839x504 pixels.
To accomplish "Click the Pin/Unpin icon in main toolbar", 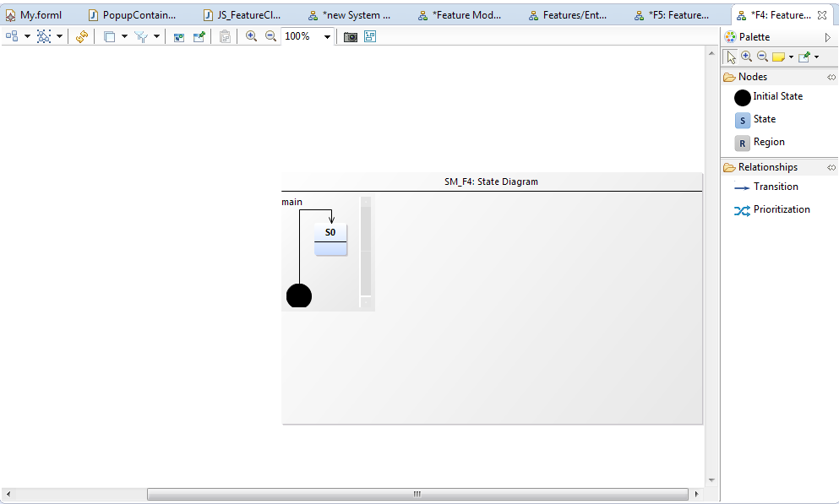I will point(199,36).
